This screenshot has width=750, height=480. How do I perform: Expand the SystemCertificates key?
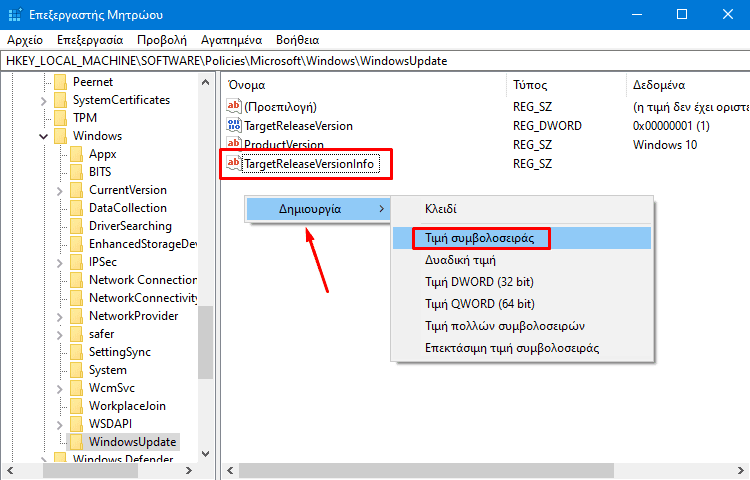tap(44, 101)
